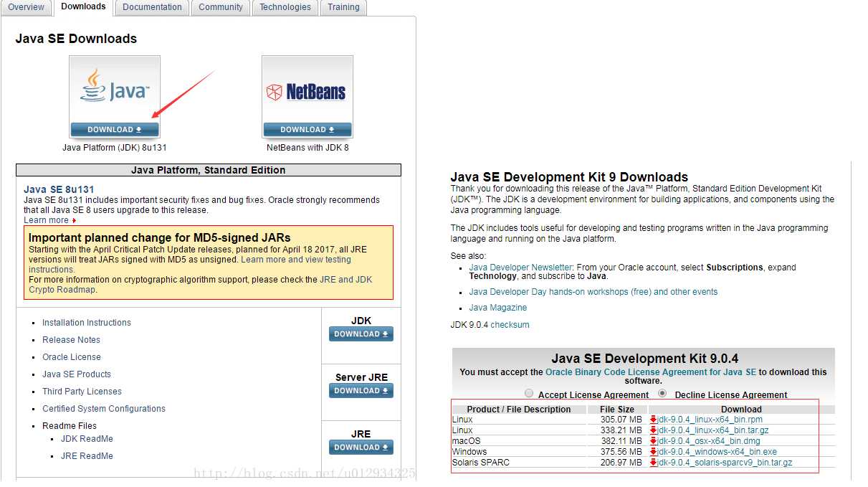Screen dimensions: 868x487
Task: Follow the Learn more link
Action: point(46,220)
